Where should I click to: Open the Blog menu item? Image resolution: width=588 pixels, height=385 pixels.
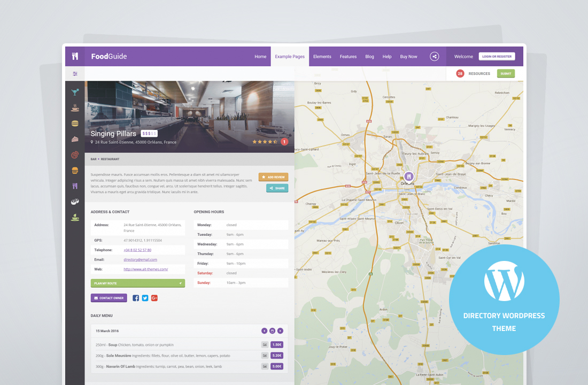(369, 57)
